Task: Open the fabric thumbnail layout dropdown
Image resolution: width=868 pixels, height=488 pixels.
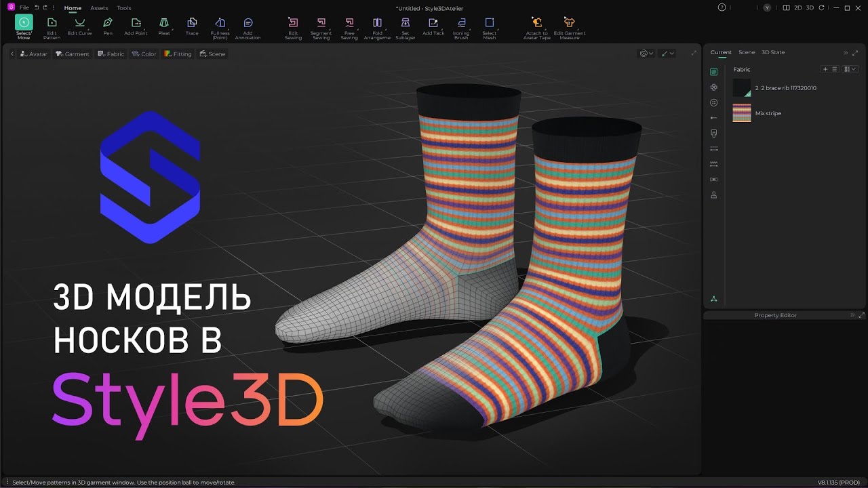Action: coord(850,69)
